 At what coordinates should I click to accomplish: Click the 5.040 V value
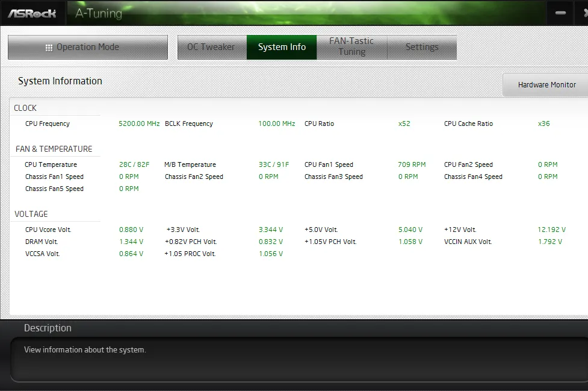tap(410, 230)
